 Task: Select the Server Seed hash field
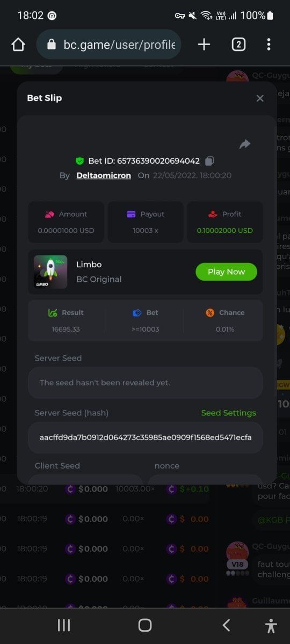point(145,437)
